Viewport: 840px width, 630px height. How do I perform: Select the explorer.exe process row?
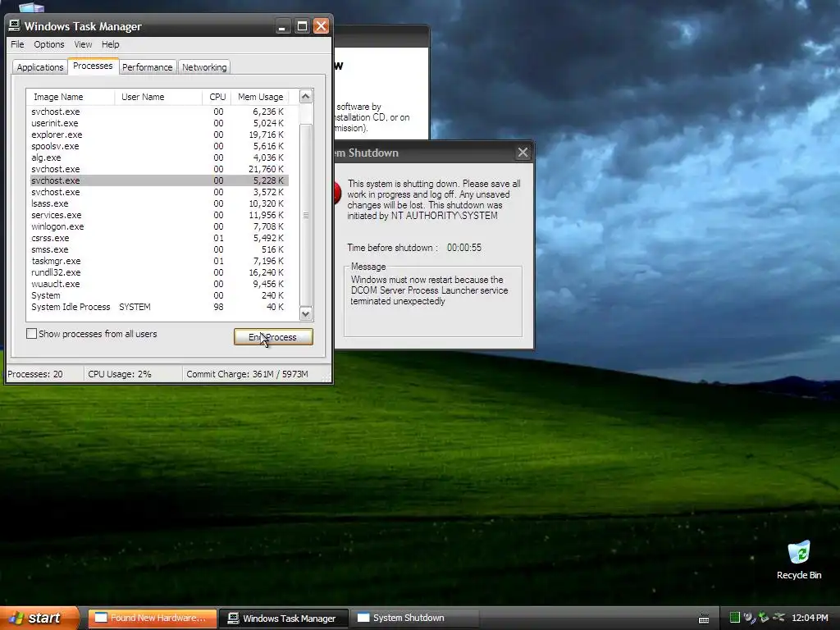(x=158, y=135)
